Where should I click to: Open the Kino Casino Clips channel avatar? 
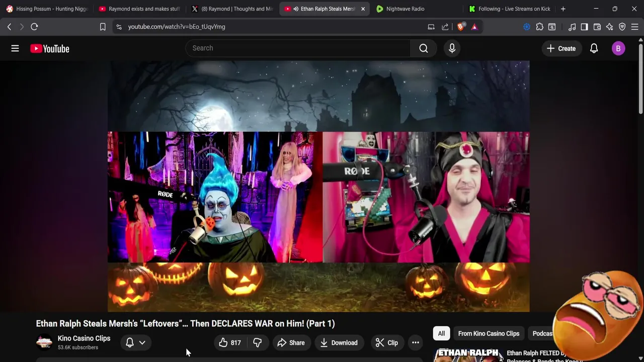pyautogui.click(x=44, y=342)
